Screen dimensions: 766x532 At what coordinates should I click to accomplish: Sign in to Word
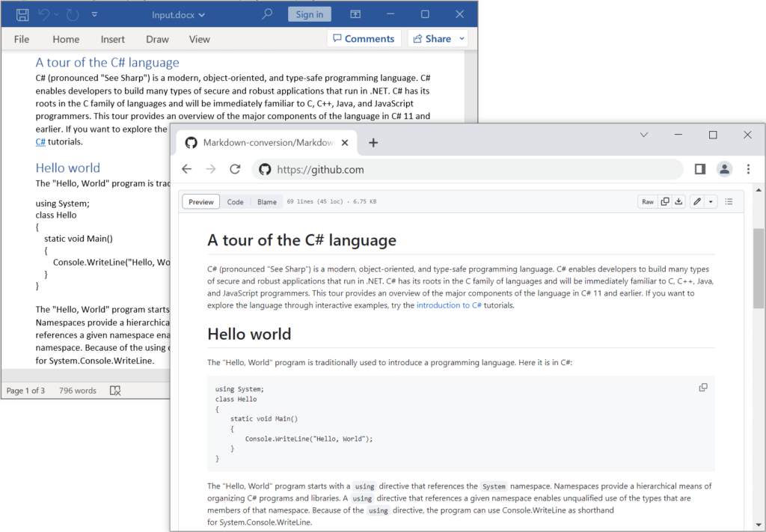[x=309, y=13]
